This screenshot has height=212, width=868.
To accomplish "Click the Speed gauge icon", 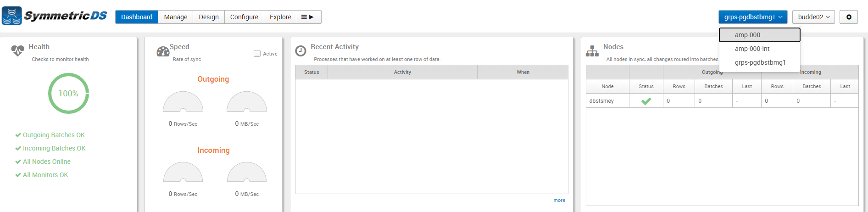I will pyautogui.click(x=163, y=51).
